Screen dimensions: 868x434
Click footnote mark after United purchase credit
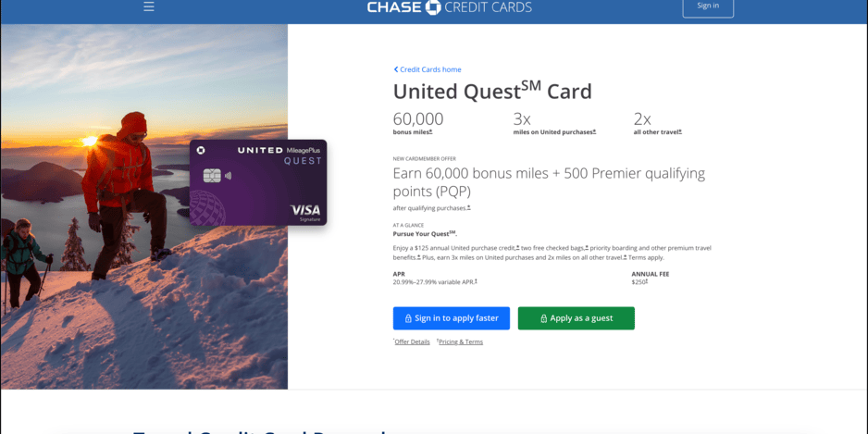[x=517, y=247]
